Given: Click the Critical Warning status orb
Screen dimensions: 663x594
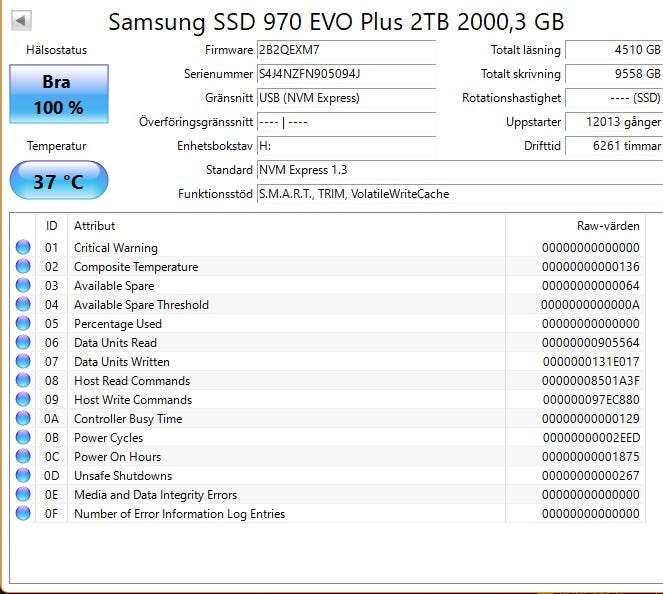Looking at the screenshot, I should [23, 247].
